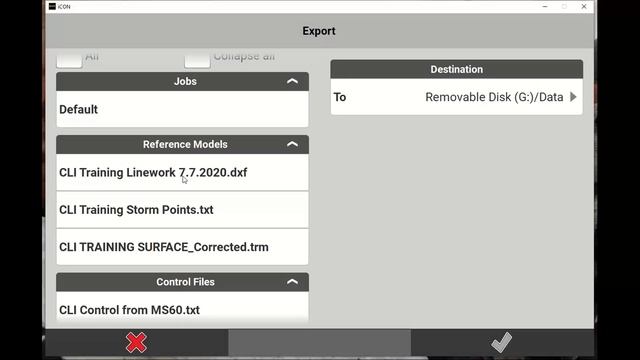Confirm export with the checkmark
This screenshot has height=360, width=640.
pos(502,342)
